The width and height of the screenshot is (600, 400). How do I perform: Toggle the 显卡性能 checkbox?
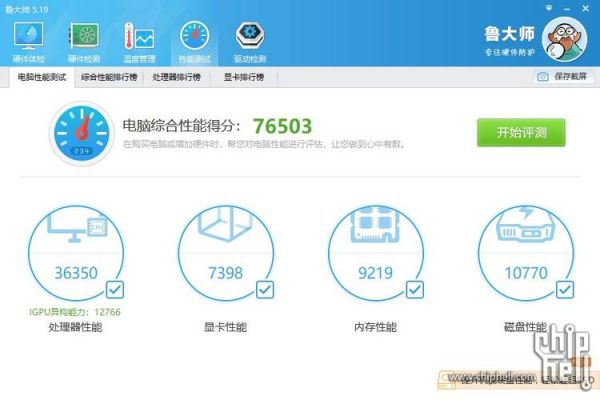265,290
